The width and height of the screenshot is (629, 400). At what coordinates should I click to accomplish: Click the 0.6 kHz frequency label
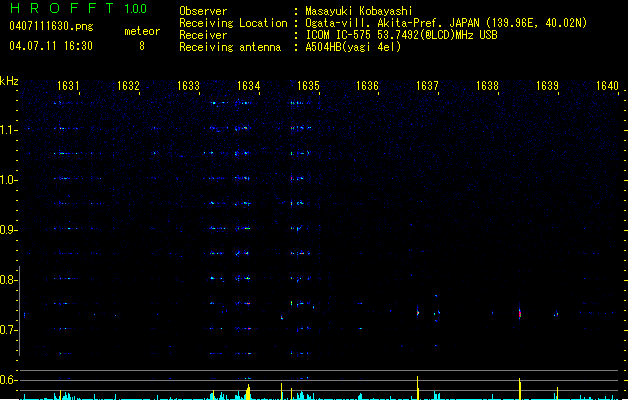pos(8,380)
